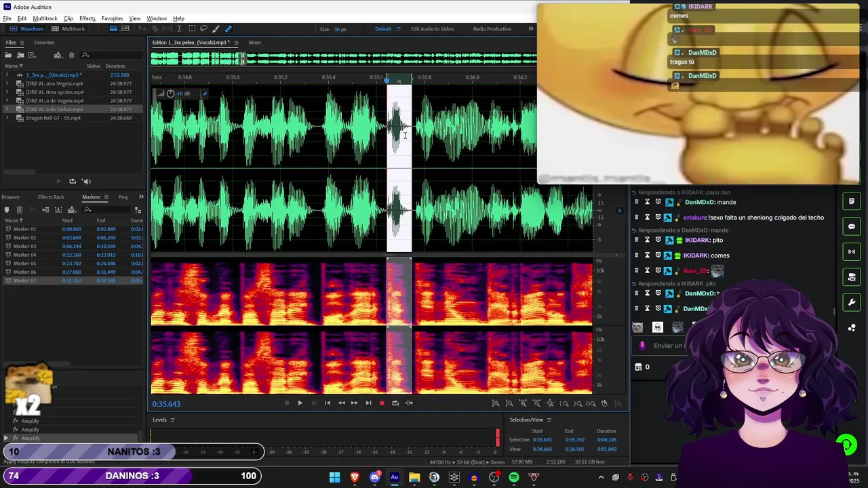Expand the 1_3ra p..._(Vocals).mp3 file entry
Viewport: 868px width, 488px height.
[7, 75]
